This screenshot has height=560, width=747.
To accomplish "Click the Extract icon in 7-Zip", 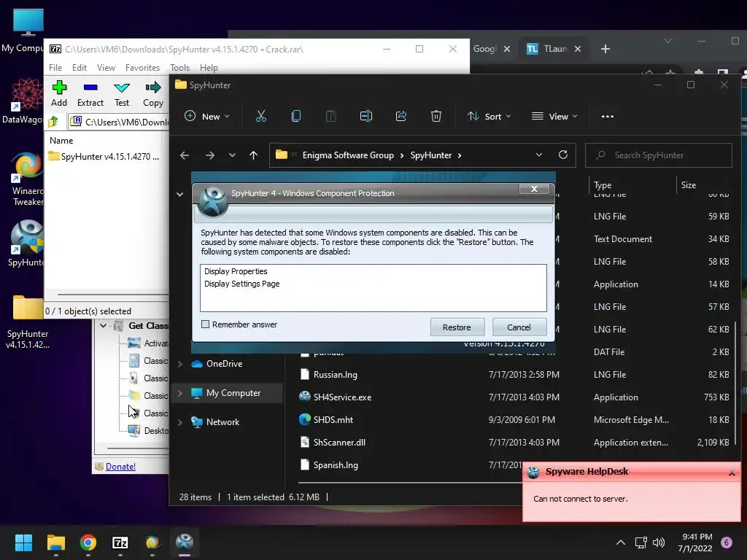I will coord(90,87).
